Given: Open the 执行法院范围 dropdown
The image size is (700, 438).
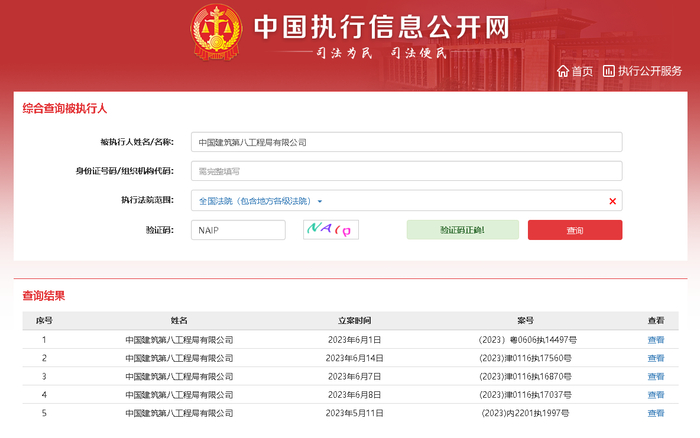Looking at the screenshot, I should click(x=260, y=201).
